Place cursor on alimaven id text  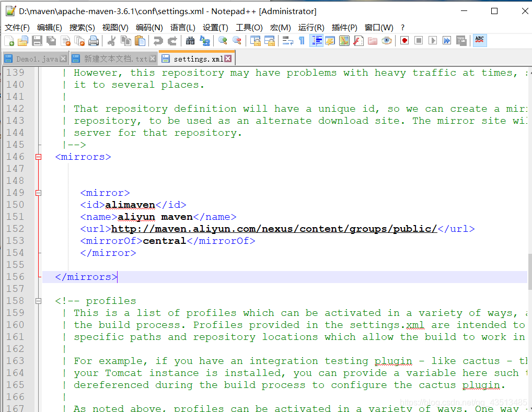130,205
